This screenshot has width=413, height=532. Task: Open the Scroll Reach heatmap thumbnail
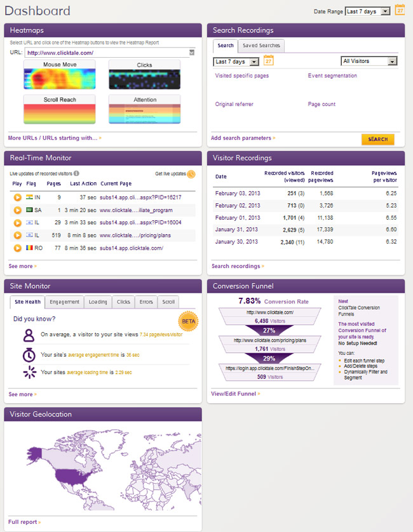[59, 109]
